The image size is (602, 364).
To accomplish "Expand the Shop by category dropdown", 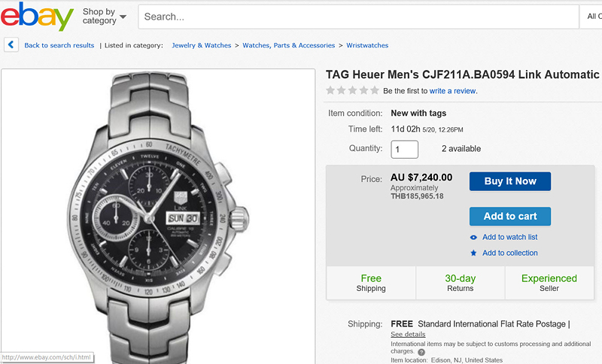I will click(x=104, y=17).
